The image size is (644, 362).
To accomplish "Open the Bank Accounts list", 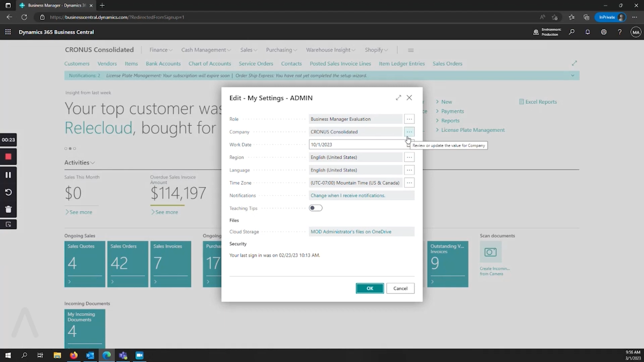I will (x=163, y=64).
